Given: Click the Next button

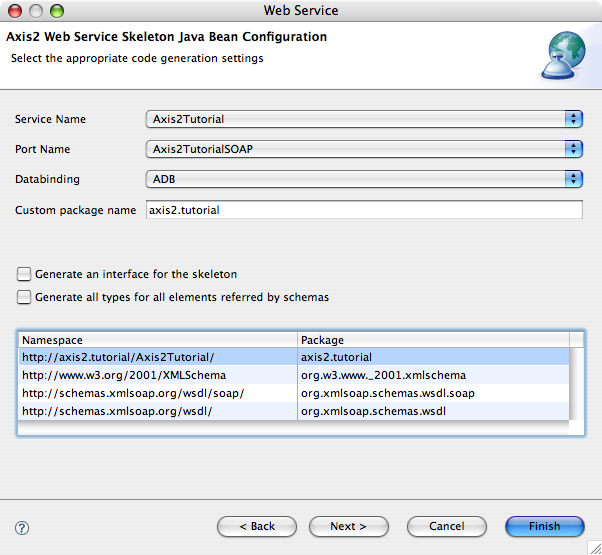Looking at the screenshot, I should 349,526.
